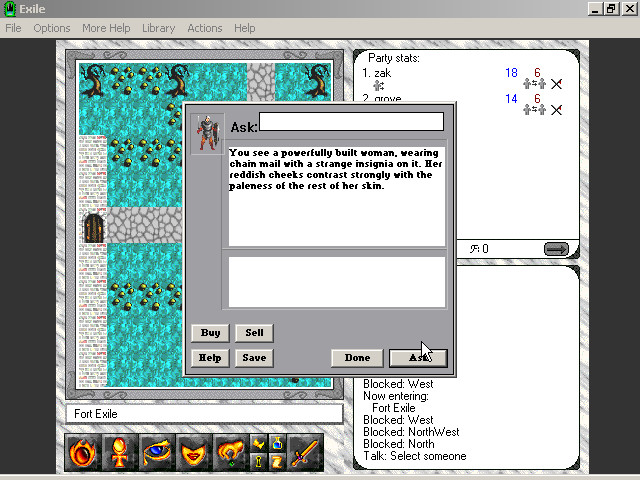The height and width of the screenshot is (480, 640).
Task: Click the Party stats heading
Action: coord(394,58)
